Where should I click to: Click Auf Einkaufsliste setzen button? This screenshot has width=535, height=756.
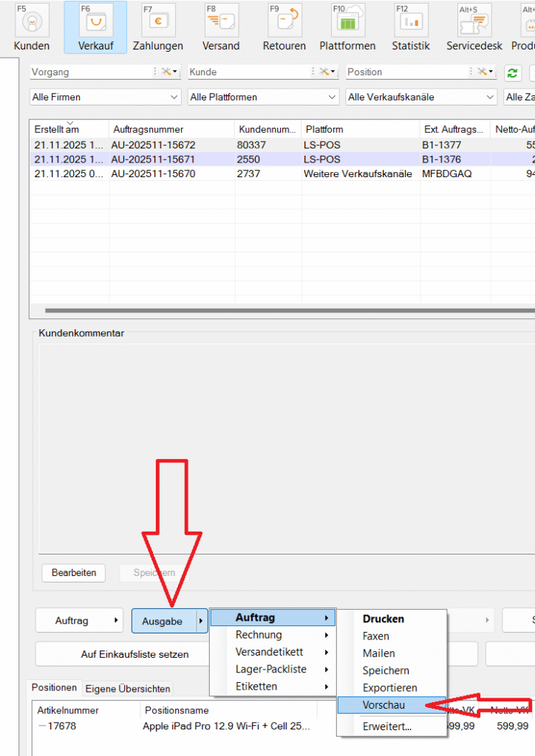(134, 654)
